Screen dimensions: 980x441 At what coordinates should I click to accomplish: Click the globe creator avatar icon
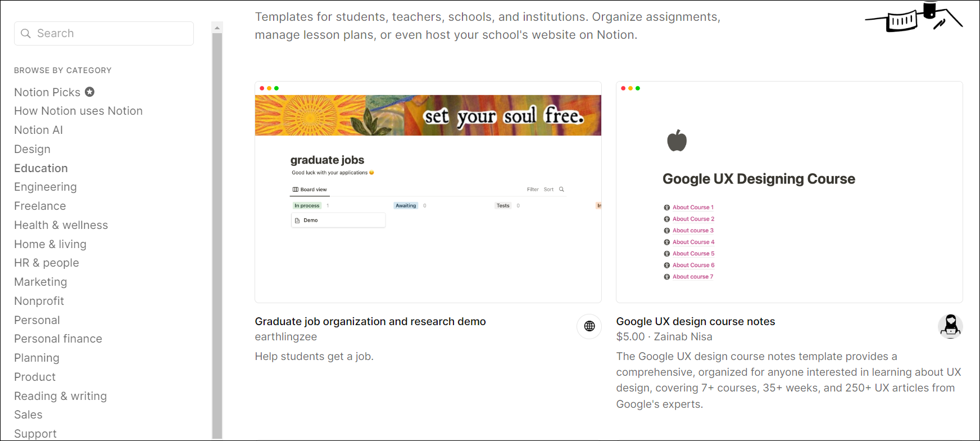[589, 326]
